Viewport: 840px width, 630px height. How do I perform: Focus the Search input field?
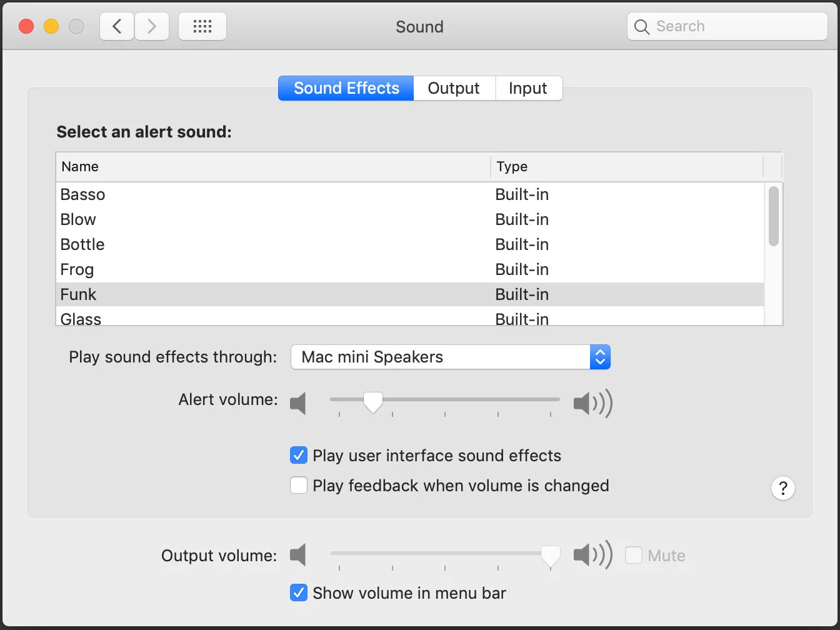point(727,26)
